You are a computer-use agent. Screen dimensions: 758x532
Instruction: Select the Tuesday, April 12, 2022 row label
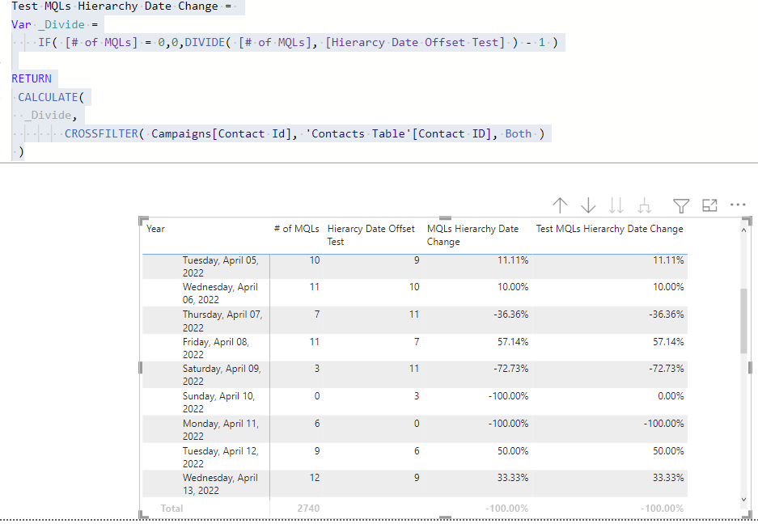220,457
